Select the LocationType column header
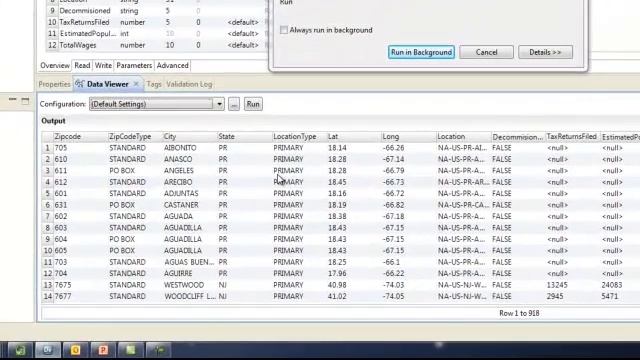This screenshot has width=640, height=360. coord(299,136)
